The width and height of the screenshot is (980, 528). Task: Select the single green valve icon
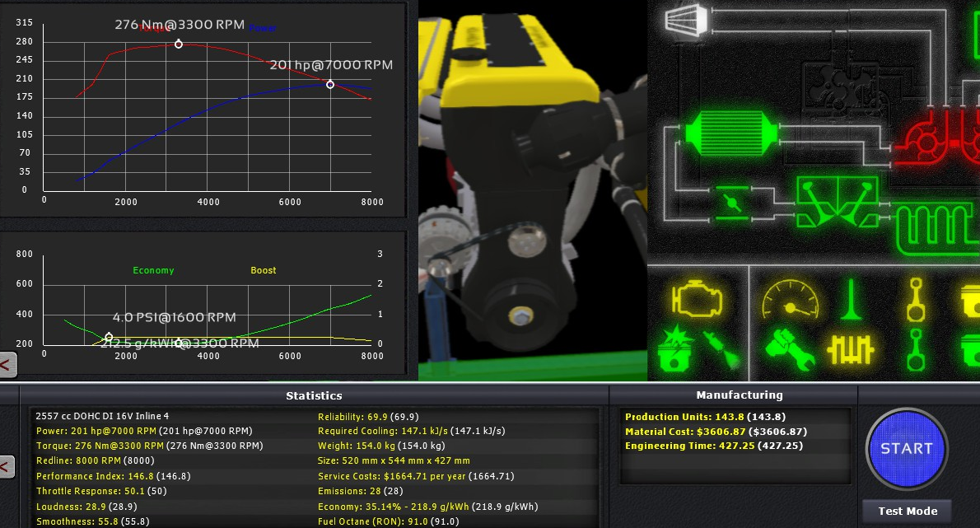(851, 299)
